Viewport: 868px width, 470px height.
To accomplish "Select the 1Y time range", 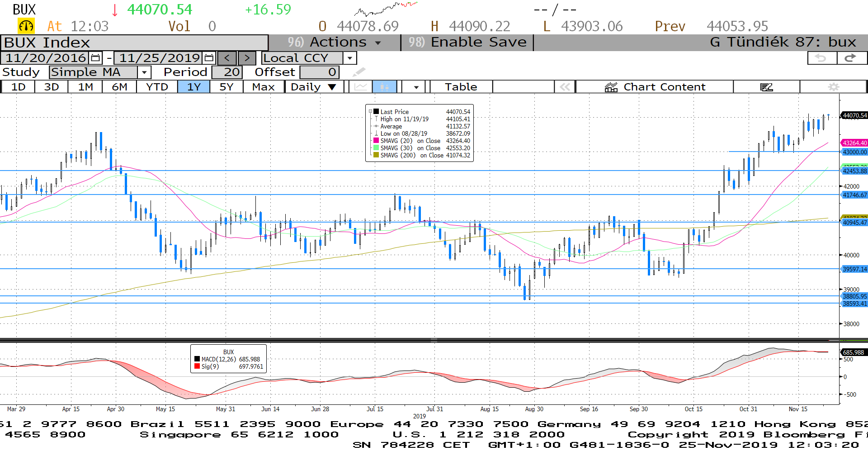I will coord(194,87).
